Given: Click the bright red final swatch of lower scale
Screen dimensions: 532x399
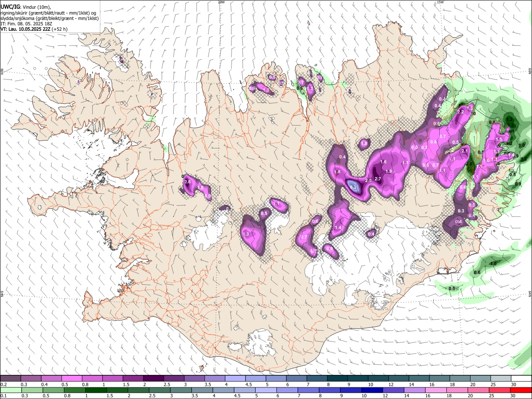Looking at the screenshot, I should (520, 390).
